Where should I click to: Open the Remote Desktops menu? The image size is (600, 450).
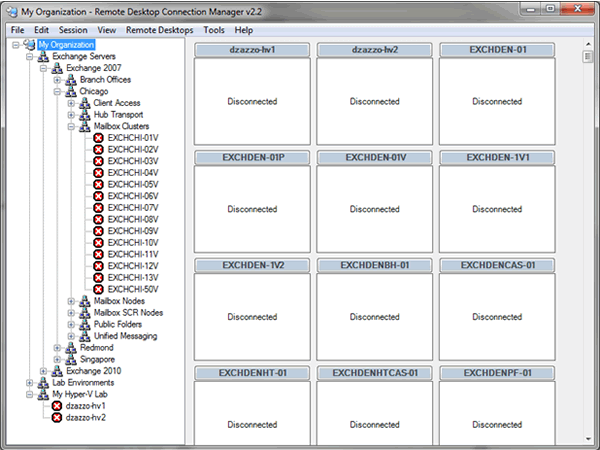click(x=159, y=30)
